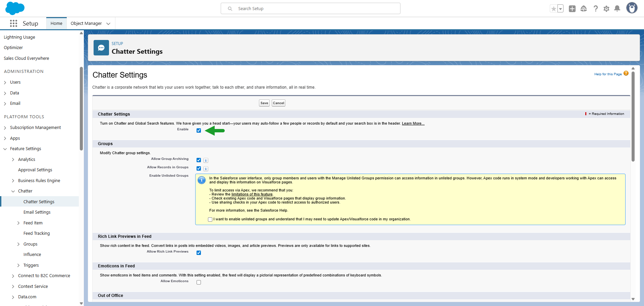644x306 pixels.
Task: Click in the Search Setup field
Action: 311,9
